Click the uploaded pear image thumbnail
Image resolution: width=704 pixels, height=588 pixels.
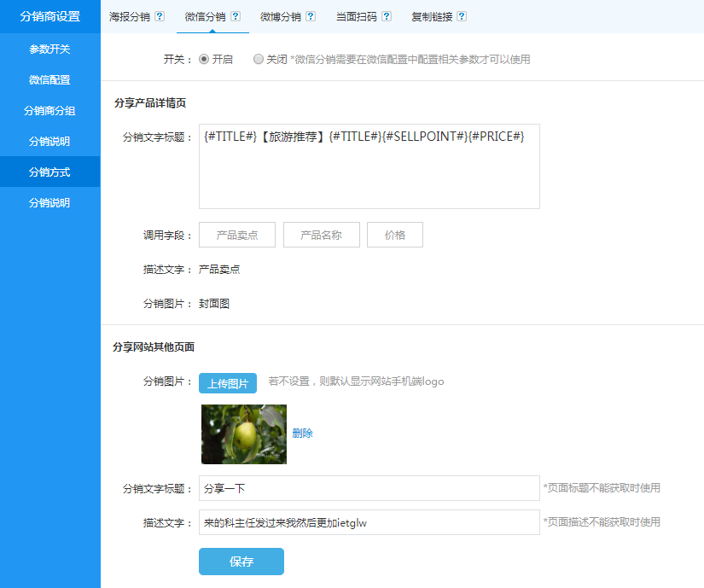(x=243, y=434)
